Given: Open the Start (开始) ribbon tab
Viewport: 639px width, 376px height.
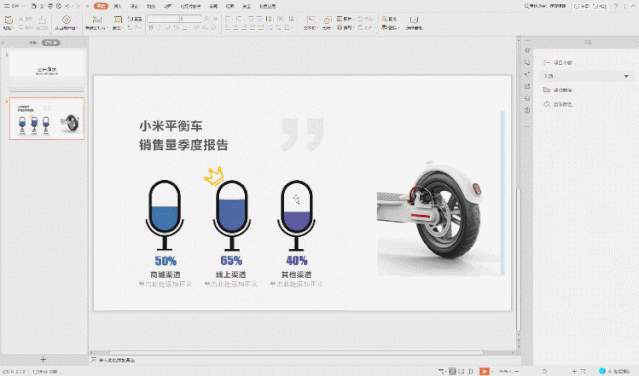Looking at the screenshot, I should 101,6.
